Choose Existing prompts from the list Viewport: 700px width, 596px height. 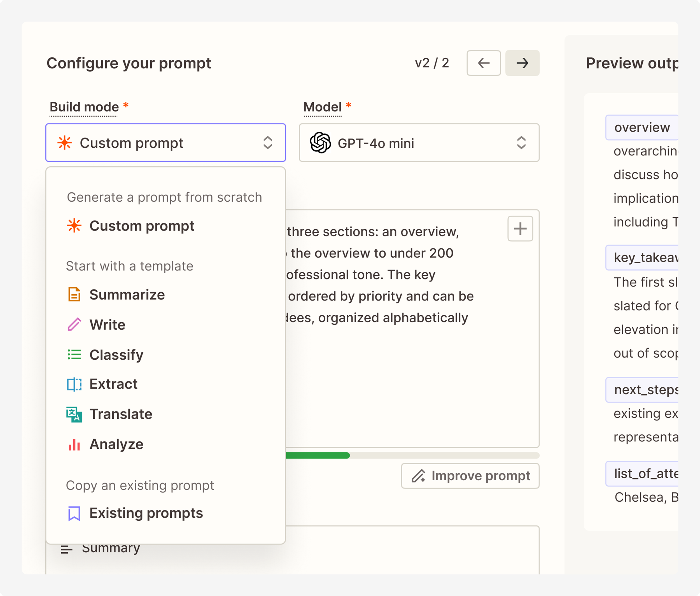[146, 513]
